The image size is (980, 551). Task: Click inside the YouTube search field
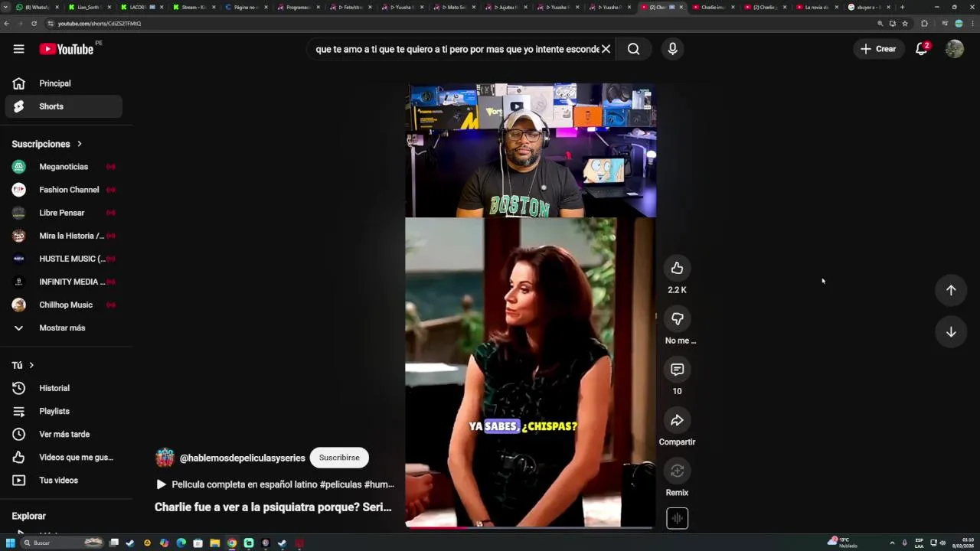pyautogui.click(x=456, y=49)
